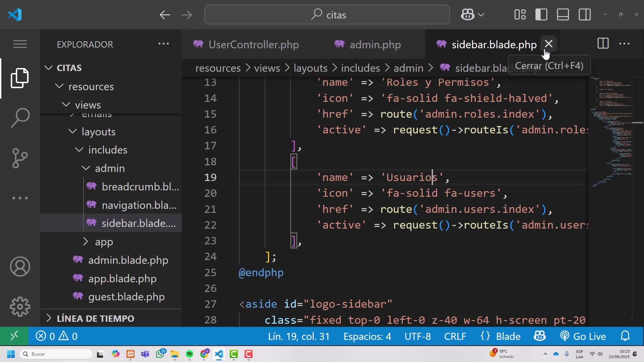This screenshot has height=362, width=644.
Task: Start server with Go Live
Action: pos(583,336)
